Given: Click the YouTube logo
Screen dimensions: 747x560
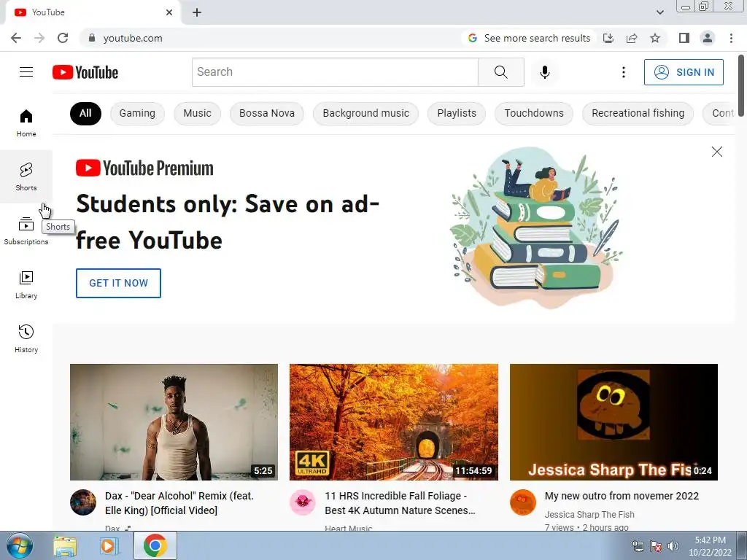Looking at the screenshot, I should [85, 72].
